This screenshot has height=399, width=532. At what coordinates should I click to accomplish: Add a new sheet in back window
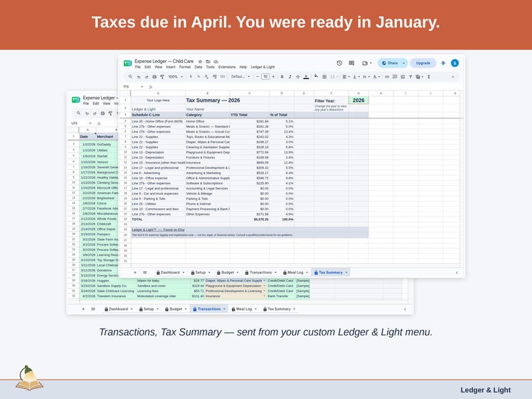[83, 309]
